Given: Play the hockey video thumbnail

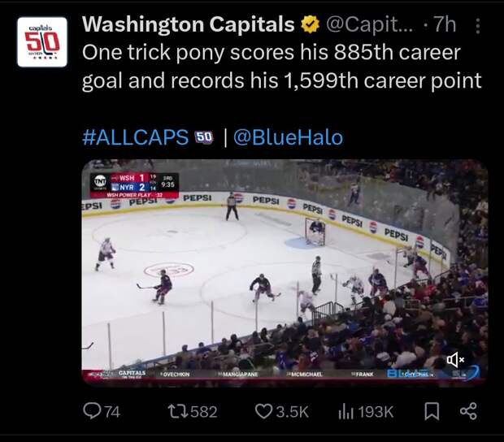Looking at the screenshot, I should pos(285,271).
